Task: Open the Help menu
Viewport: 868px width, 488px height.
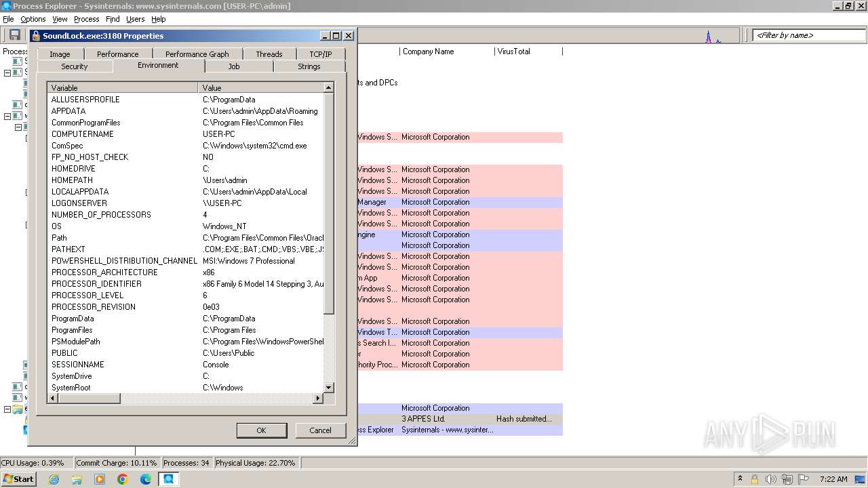Action: click(x=159, y=19)
